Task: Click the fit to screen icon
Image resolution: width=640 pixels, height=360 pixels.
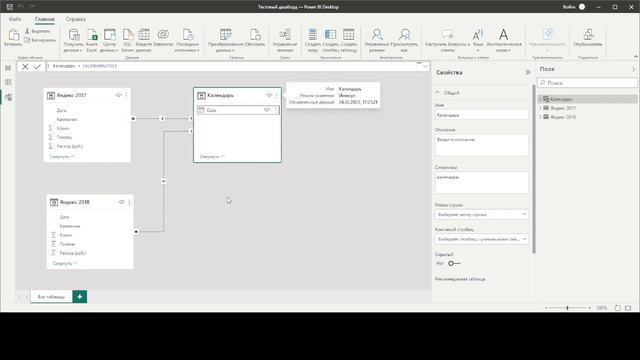Action: pos(628,308)
